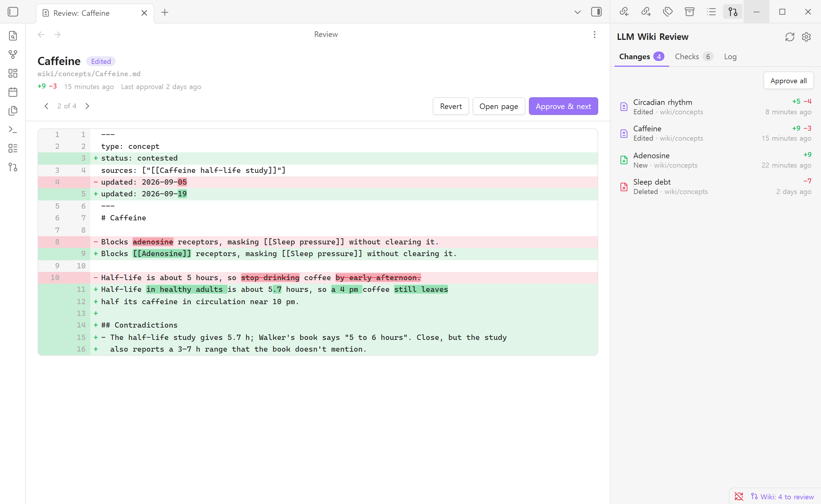Toggle the left sidebar

[x=13, y=12]
